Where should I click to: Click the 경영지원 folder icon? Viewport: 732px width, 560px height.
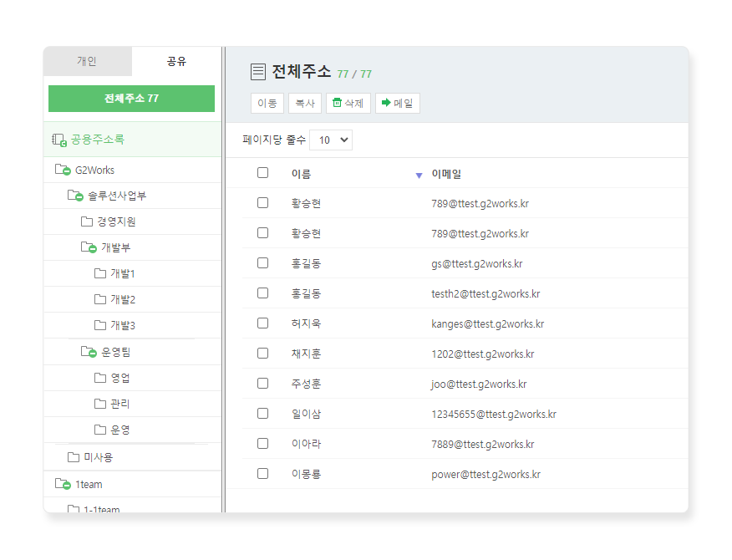point(86,221)
